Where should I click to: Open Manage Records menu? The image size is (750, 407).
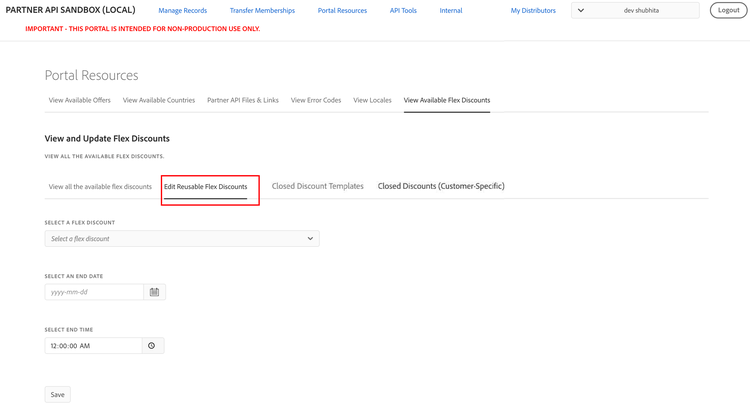click(x=183, y=11)
